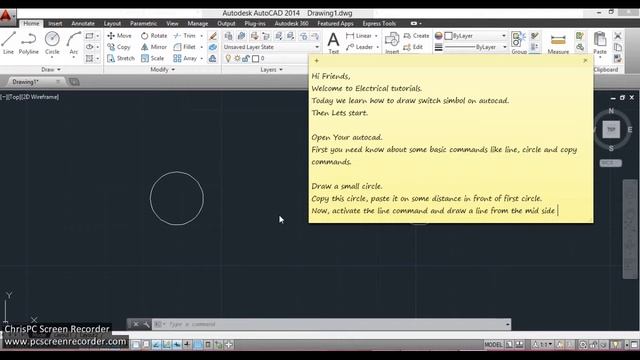This screenshot has height=360, width=640.
Task: Select the Circle tool
Action: point(52,43)
